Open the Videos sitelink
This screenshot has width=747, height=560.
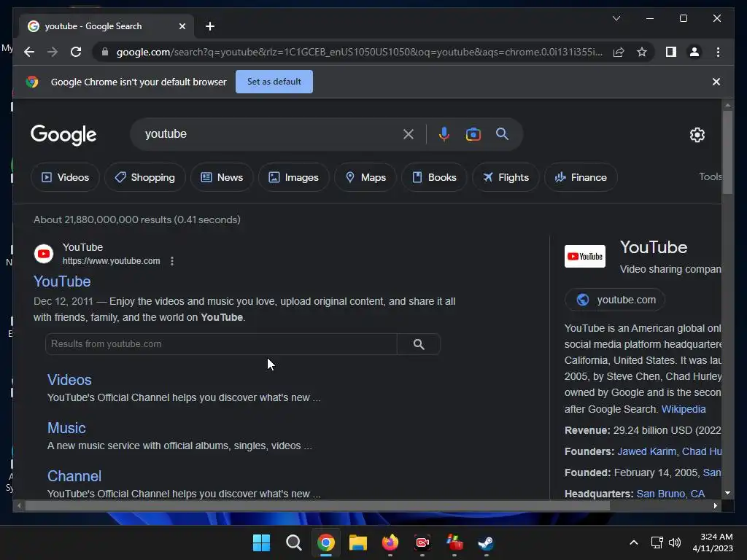pyautogui.click(x=69, y=380)
